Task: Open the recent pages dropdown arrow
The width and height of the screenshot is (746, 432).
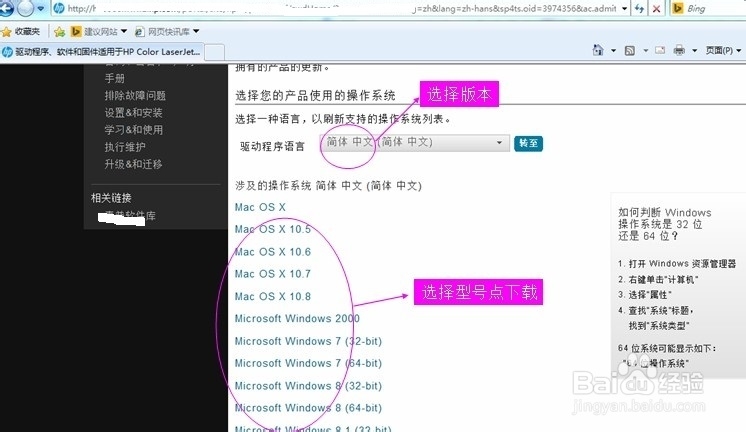Action: pyautogui.click(x=41, y=9)
